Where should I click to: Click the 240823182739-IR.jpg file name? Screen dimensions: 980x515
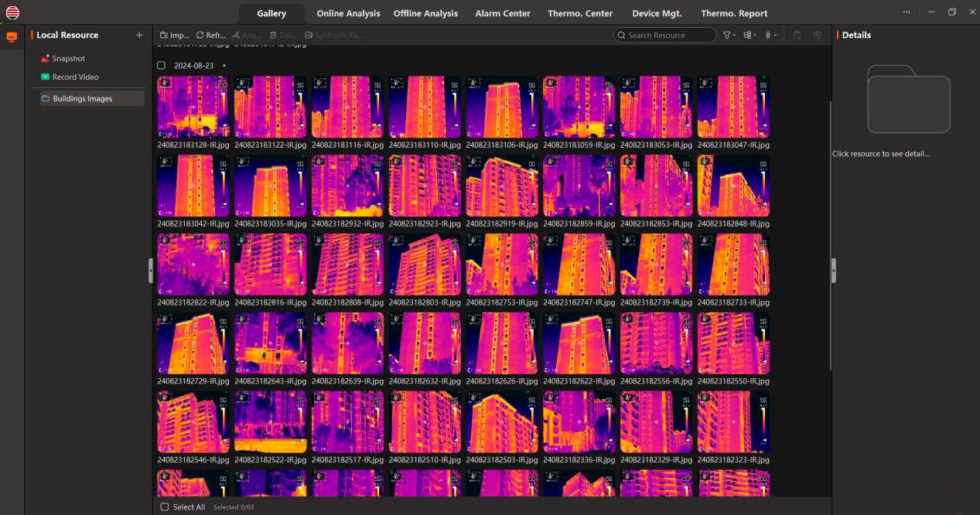tap(656, 302)
